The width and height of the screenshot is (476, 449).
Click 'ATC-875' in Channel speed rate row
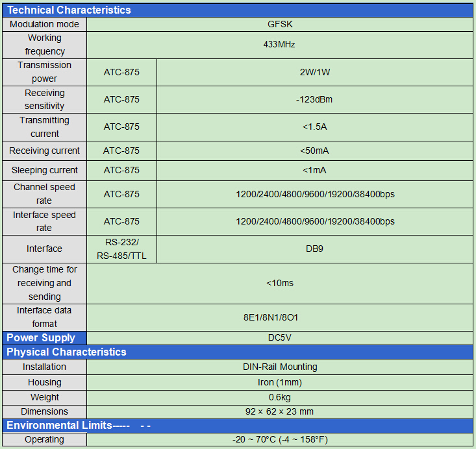pos(121,194)
